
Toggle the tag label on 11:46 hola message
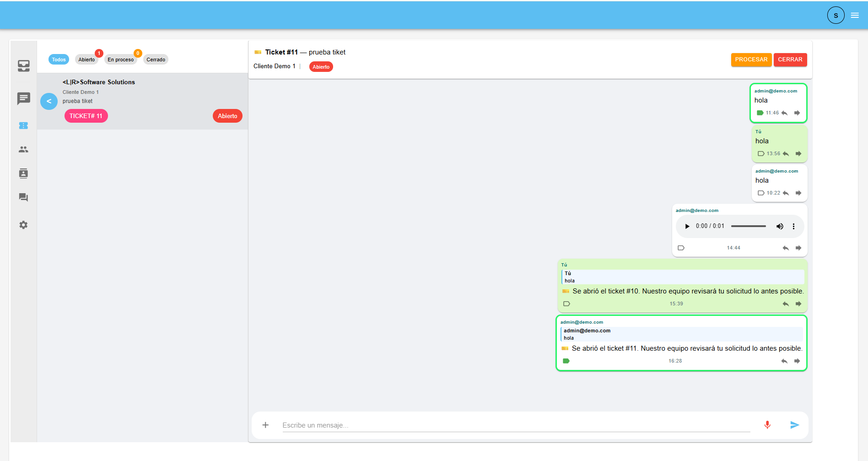point(760,113)
